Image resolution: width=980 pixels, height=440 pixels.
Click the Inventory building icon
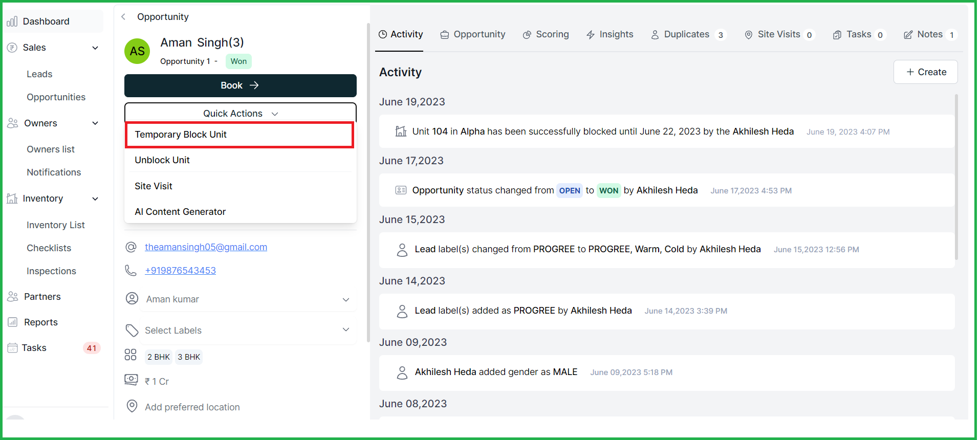(x=12, y=199)
